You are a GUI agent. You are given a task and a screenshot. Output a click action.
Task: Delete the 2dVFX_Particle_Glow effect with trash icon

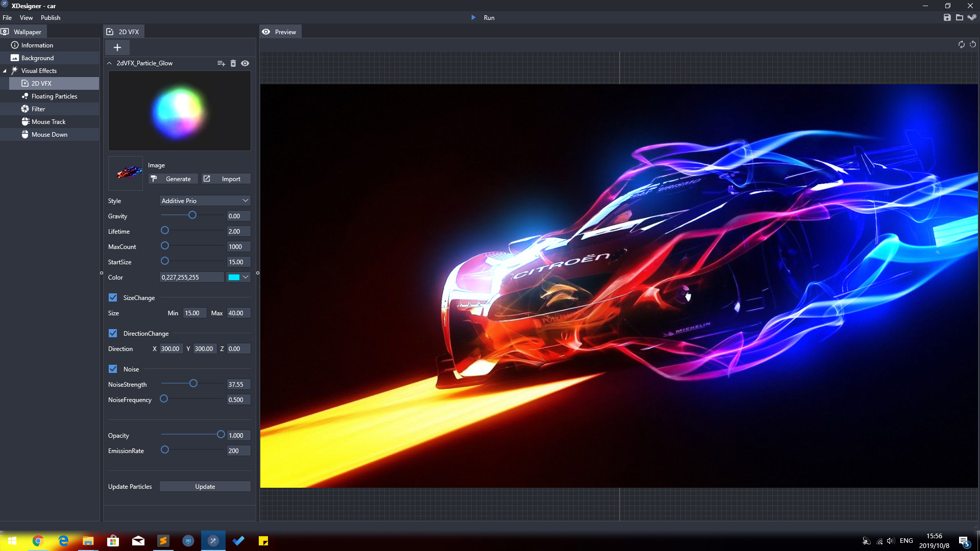tap(233, 63)
